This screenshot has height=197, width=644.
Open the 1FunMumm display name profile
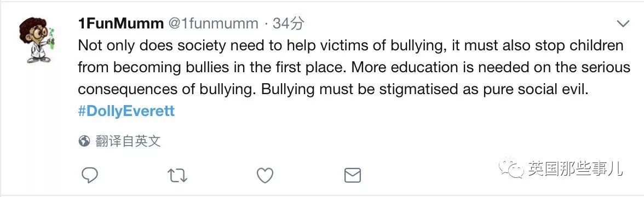click(x=120, y=24)
